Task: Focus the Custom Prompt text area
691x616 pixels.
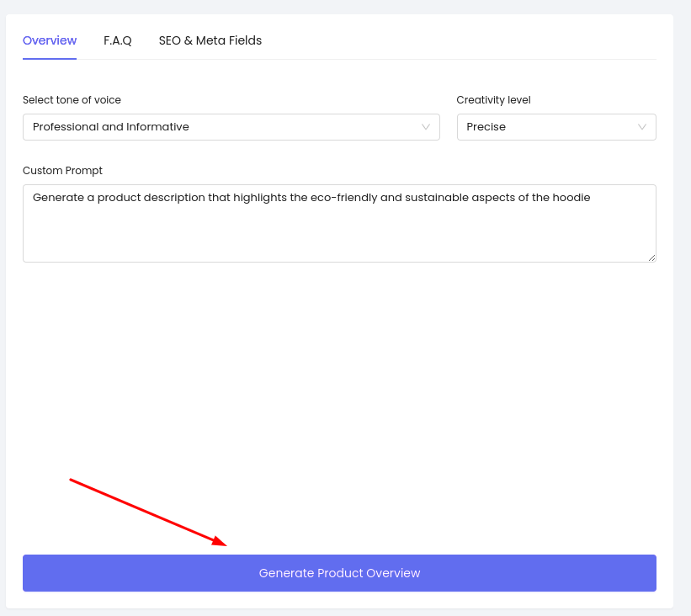Action: click(x=339, y=223)
